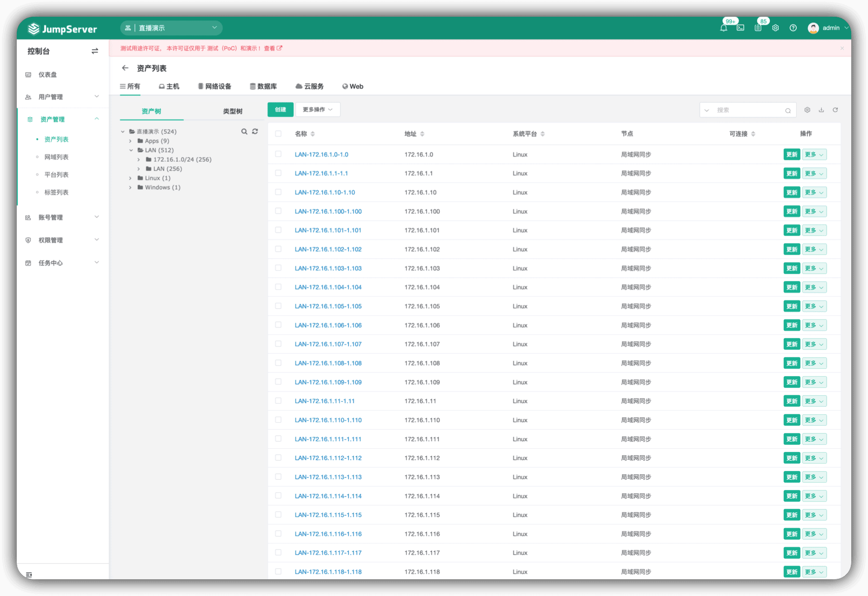This screenshot has width=868, height=596.
Task: Open the tickets icon with 85 badge
Action: pyautogui.click(x=758, y=28)
